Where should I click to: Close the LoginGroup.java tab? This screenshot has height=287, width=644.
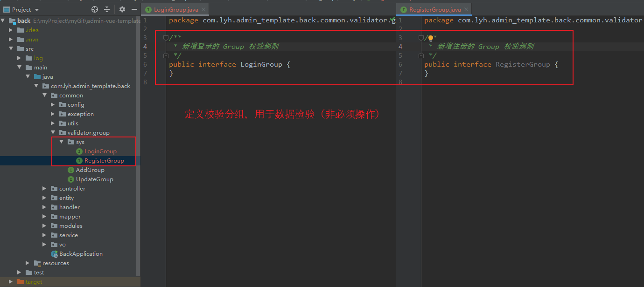tap(203, 10)
